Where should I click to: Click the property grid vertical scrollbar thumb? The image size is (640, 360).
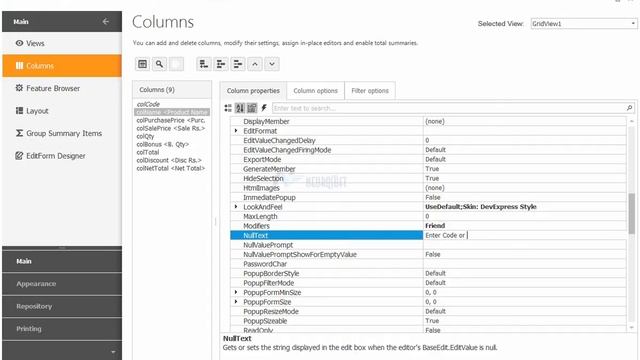click(631, 213)
